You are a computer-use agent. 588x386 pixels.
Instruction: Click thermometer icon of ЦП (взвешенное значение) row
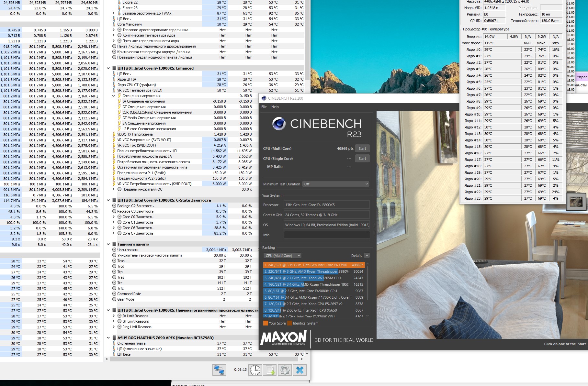(114, 349)
